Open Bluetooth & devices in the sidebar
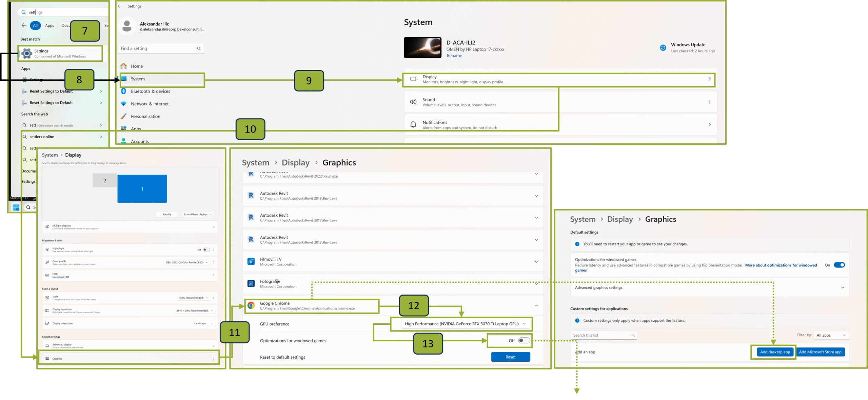 coord(151,92)
